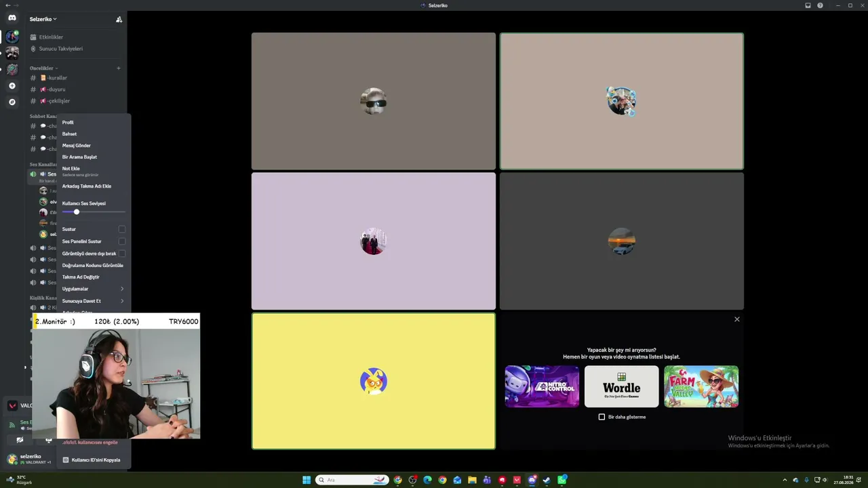Click the add a server plus icon
Screen dimensions: 868x488
pyautogui.click(x=12, y=86)
